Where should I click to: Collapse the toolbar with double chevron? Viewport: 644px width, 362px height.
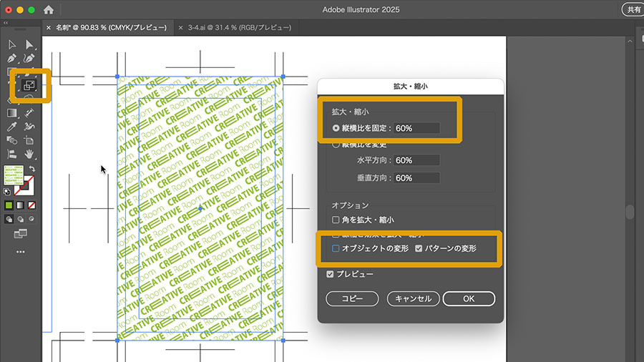[x=5, y=23]
